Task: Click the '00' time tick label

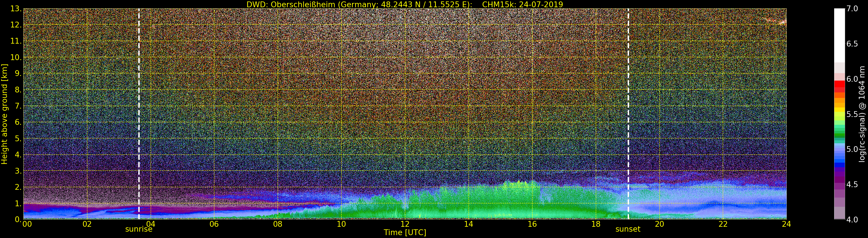Action: pyautogui.click(x=27, y=224)
